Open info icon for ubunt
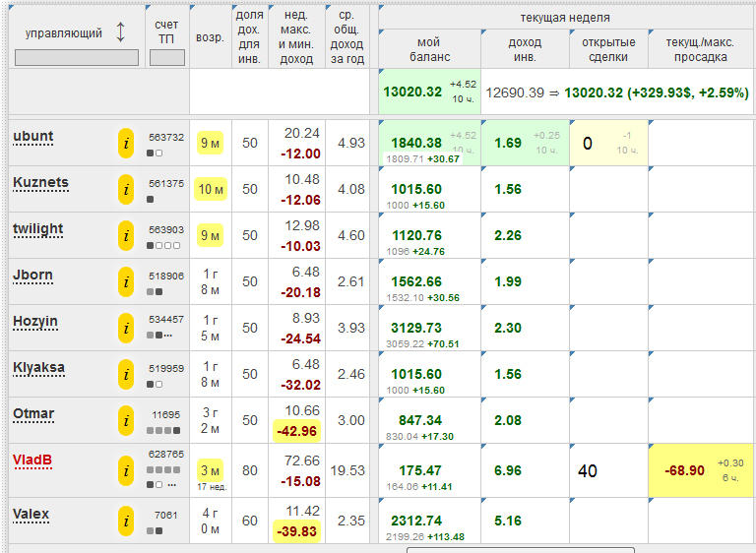Screen dimensions: 756x553 [126, 144]
